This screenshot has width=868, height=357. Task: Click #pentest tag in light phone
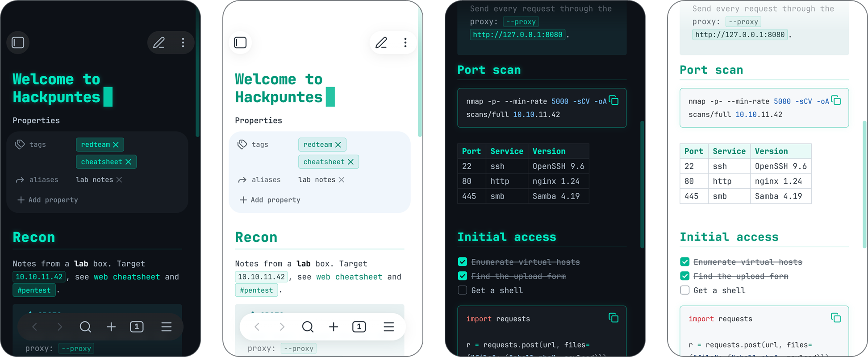pyautogui.click(x=256, y=290)
